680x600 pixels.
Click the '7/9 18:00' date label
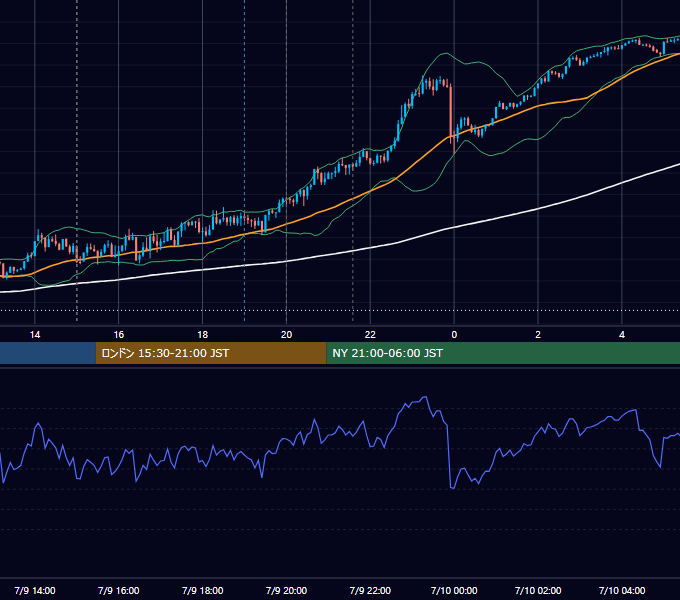(x=203, y=590)
